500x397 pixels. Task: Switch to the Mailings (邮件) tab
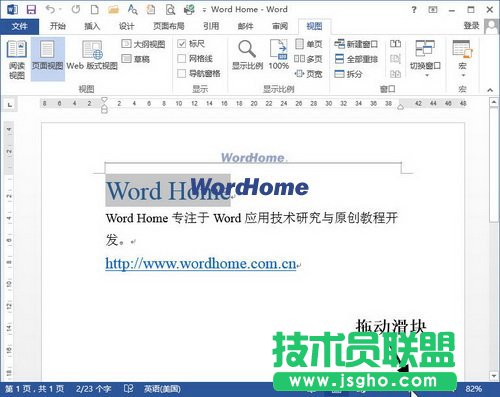tap(245, 26)
